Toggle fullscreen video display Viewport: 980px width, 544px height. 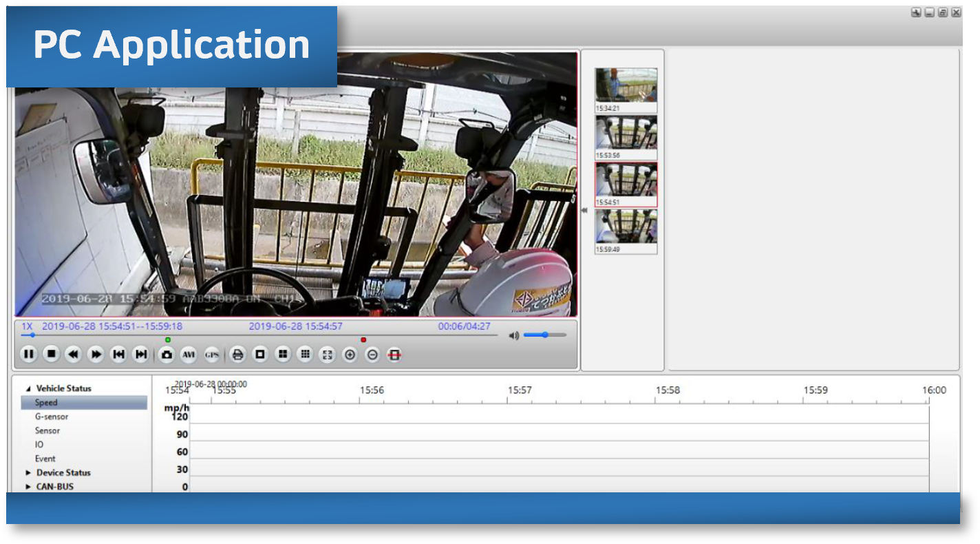pos(328,355)
